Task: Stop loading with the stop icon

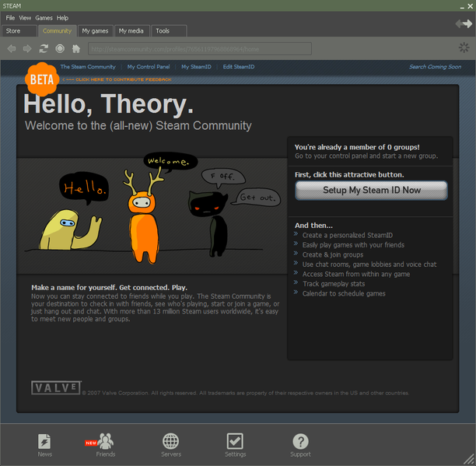Action: click(60, 48)
